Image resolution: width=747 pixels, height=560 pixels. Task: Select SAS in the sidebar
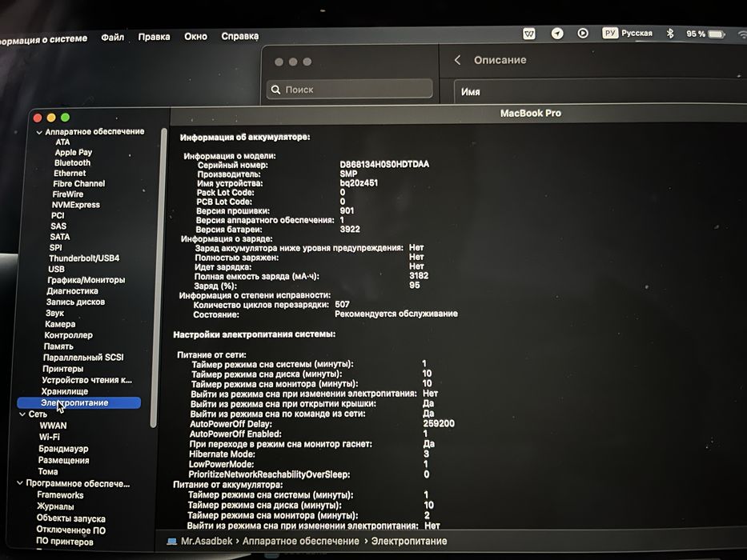58,226
